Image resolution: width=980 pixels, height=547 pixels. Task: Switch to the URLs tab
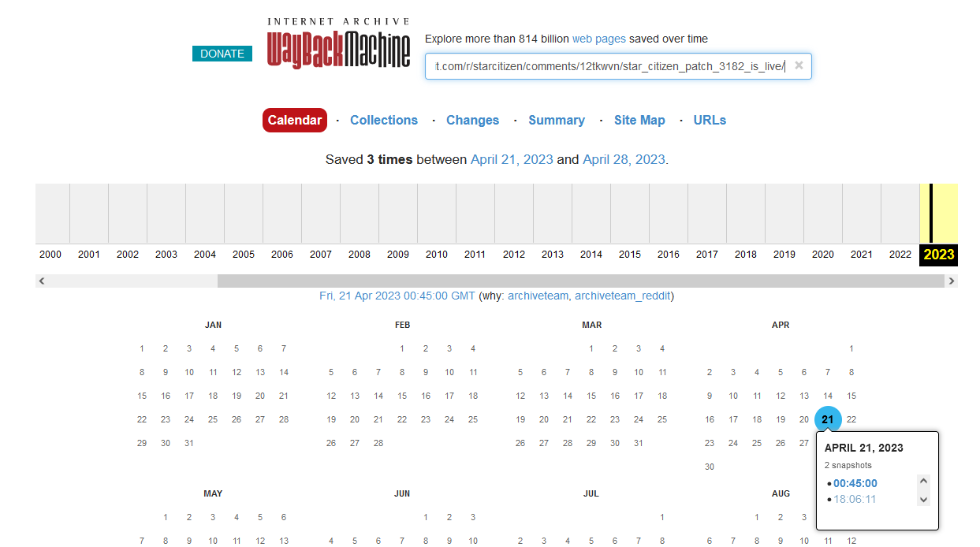pyautogui.click(x=709, y=120)
